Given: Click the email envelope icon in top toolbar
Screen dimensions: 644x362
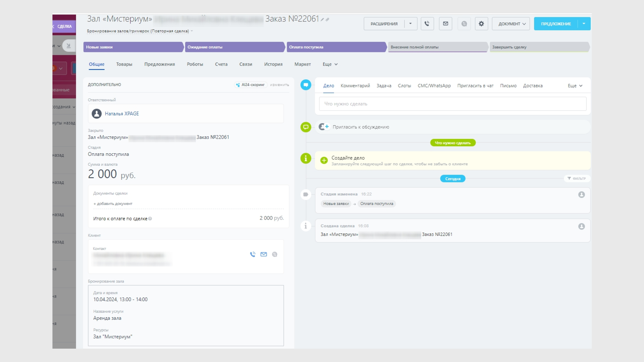Looking at the screenshot, I should 445,24.
